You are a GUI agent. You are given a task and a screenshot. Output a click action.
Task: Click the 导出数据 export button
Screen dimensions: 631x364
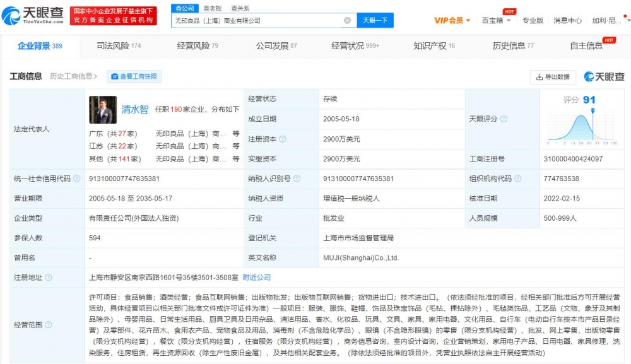click(x=553, y=77)
